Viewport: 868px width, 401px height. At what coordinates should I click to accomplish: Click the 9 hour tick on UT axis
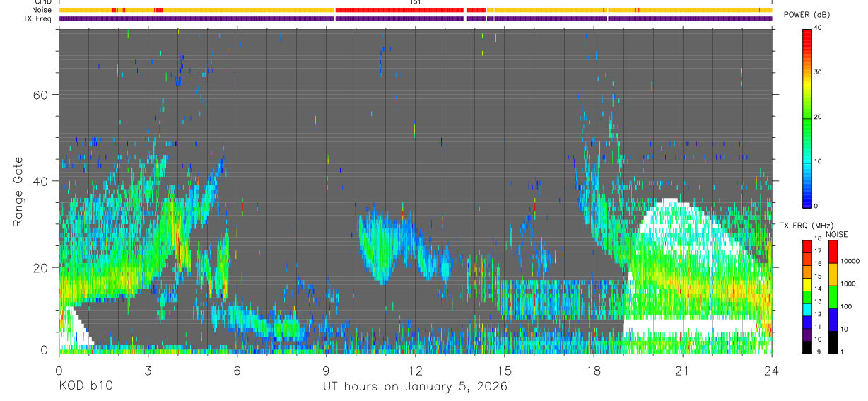click(326, 370)
